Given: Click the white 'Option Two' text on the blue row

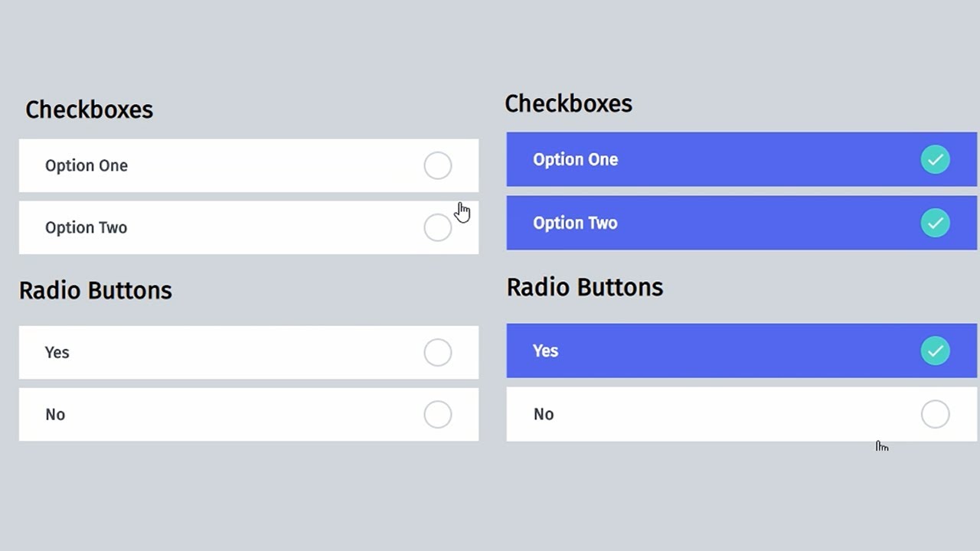Looking at the screenshot, I should [576, 223].
